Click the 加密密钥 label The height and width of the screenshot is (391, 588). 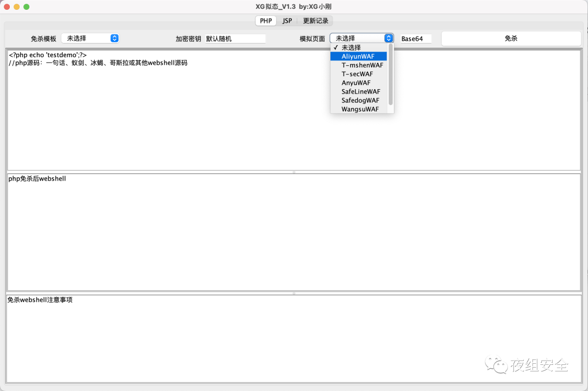click(188, 39)
